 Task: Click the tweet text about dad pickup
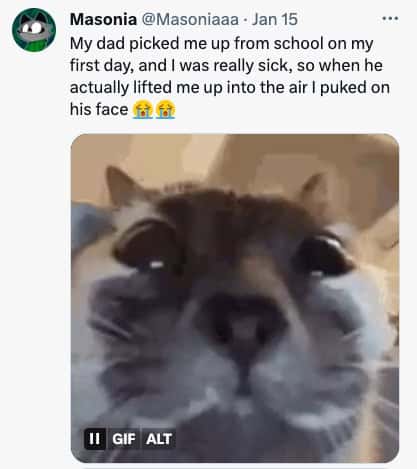(230, 76)
